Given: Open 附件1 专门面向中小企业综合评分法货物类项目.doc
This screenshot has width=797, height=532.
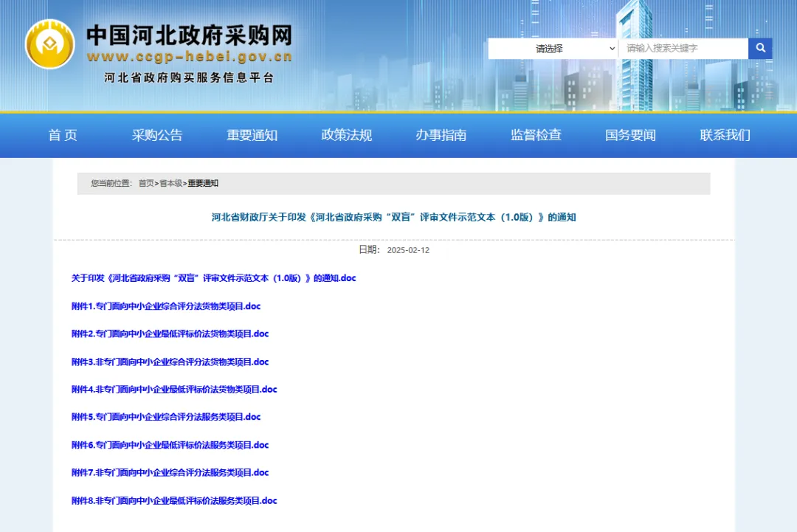Looking at the screenshot, I should (x=166, y=306).
